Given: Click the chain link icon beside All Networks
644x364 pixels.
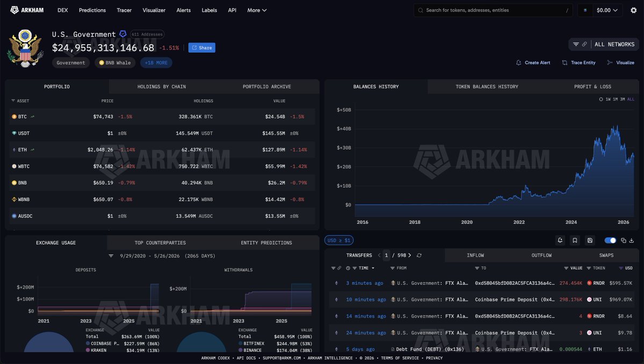Looking at the screenshot, I should point(584,45).
